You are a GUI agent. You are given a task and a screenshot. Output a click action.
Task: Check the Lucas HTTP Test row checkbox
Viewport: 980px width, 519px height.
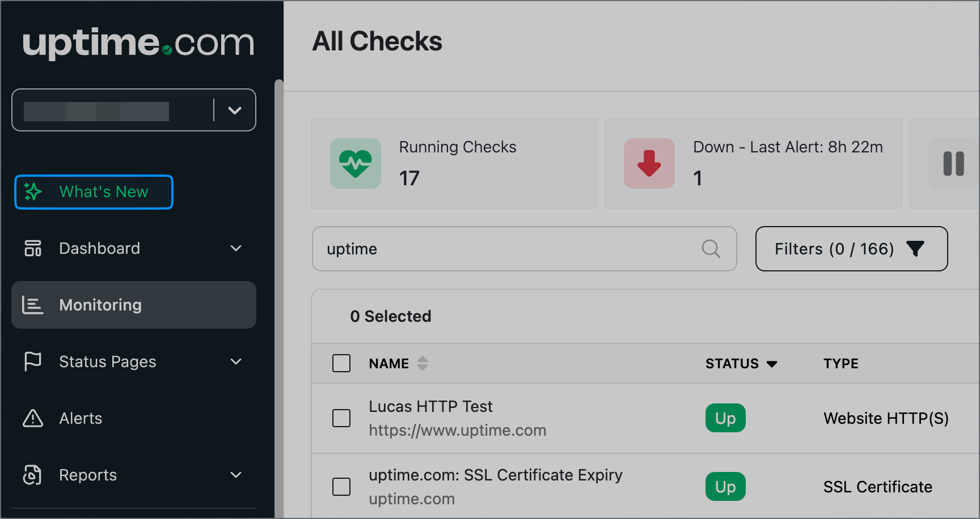point(341,418)
